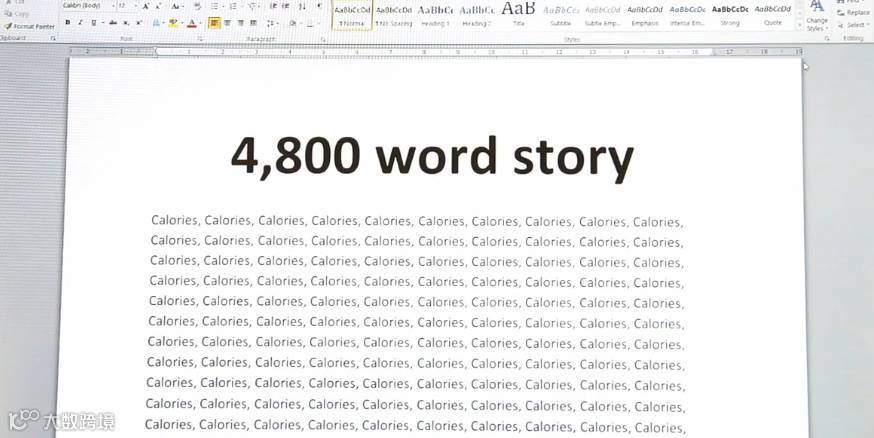Open the Highlight Color dropdown arrow
This screenshot has height=438, width=874.
tap(182, 23)
